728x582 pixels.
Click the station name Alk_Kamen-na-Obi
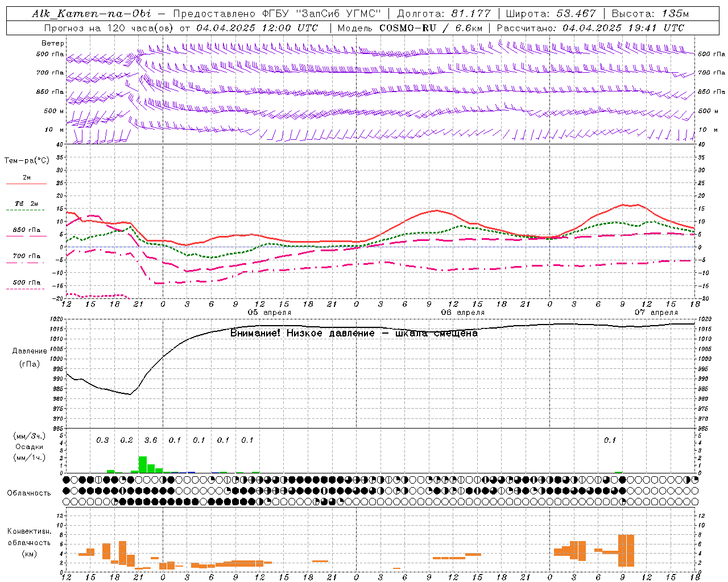[x=92, y=14]
